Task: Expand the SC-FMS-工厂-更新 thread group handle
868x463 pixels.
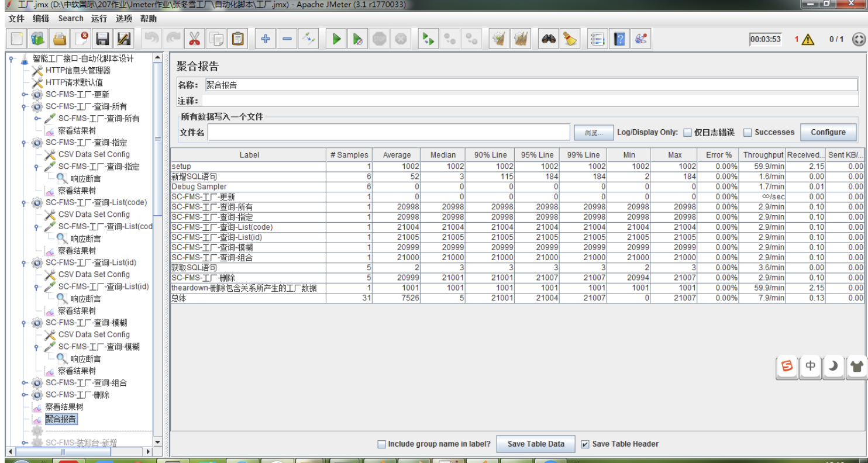Action: click(x=24, y=94)
